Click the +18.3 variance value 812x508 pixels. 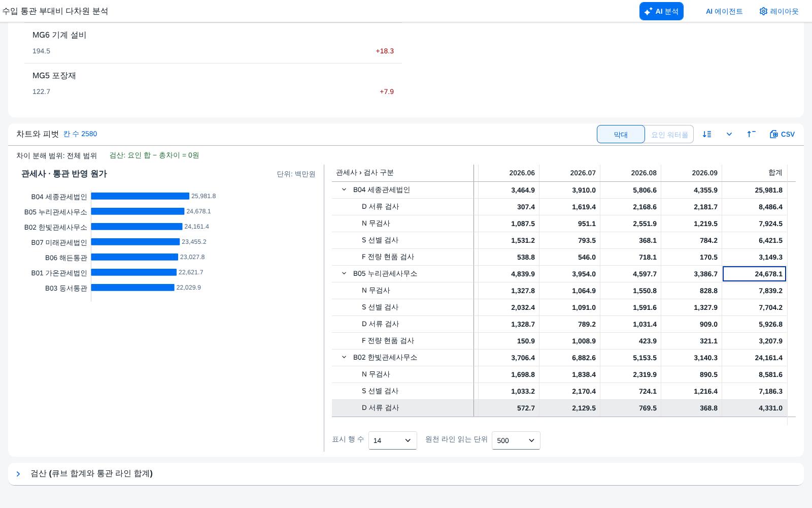[385, 51]
